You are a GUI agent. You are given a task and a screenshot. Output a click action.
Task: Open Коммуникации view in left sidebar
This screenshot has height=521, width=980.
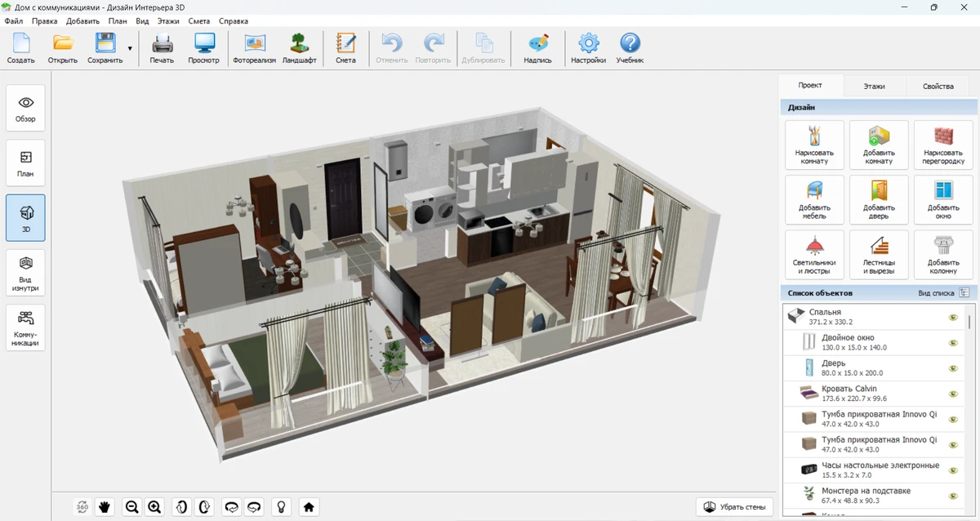[25, 327]
